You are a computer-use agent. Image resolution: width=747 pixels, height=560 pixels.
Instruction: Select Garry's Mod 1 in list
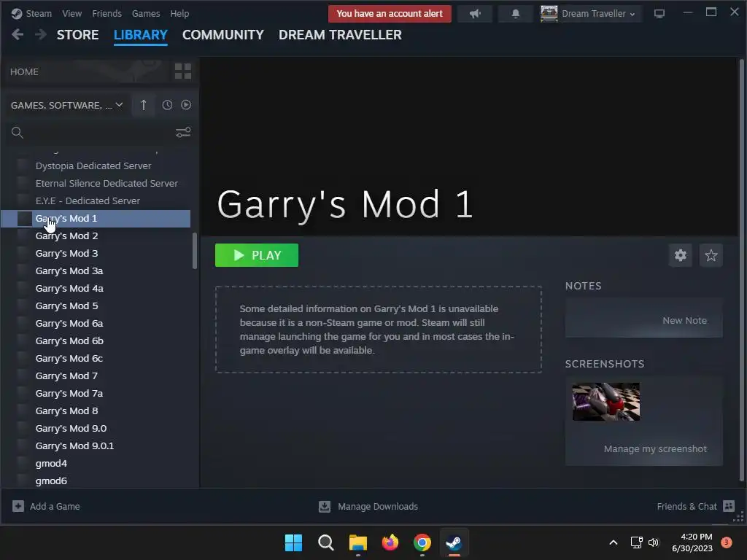pyautogui.click(x=96, y=218)
